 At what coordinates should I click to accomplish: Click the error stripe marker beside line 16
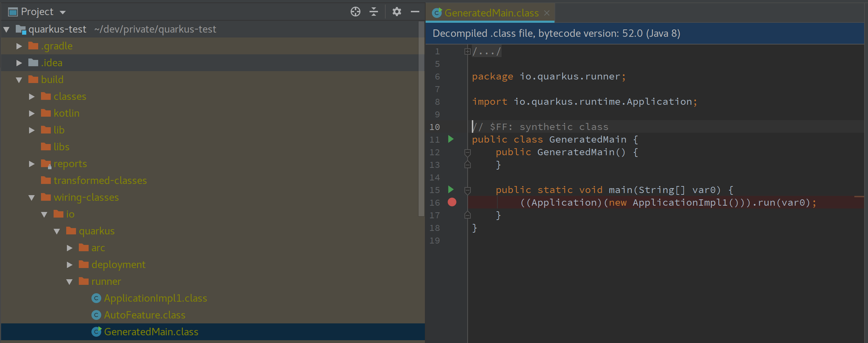point(859,197)
